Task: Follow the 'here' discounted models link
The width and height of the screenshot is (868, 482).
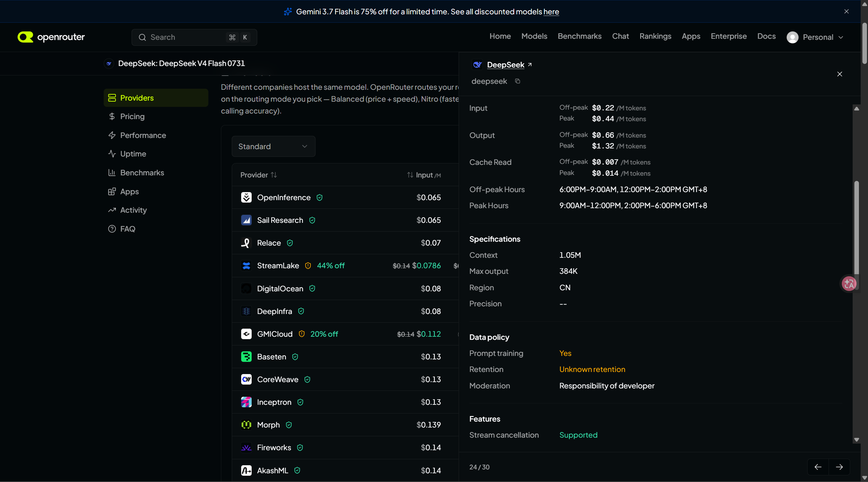Action: (551, 12)
